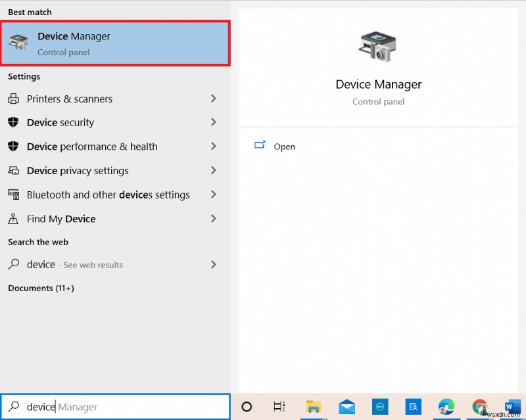Image resolution: width=526 pixels, height=420 pixels.
Task: Expand the Find My Device result arrow
Action: click(213, 219)
